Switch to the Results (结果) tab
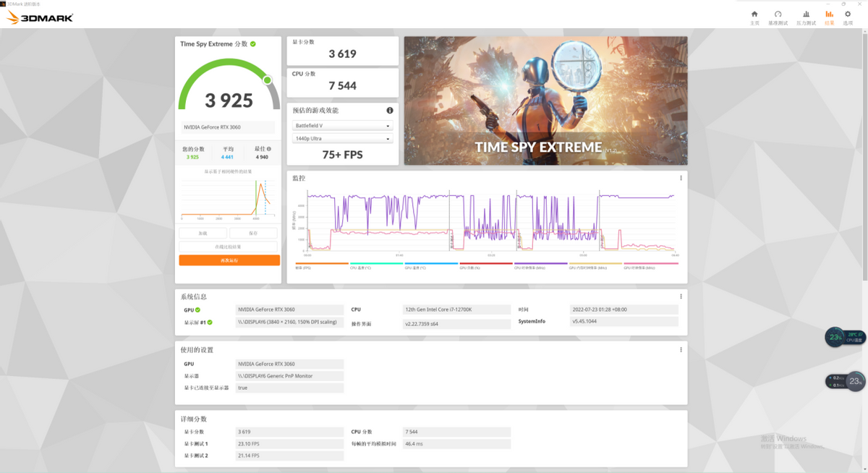 (829, 18)
